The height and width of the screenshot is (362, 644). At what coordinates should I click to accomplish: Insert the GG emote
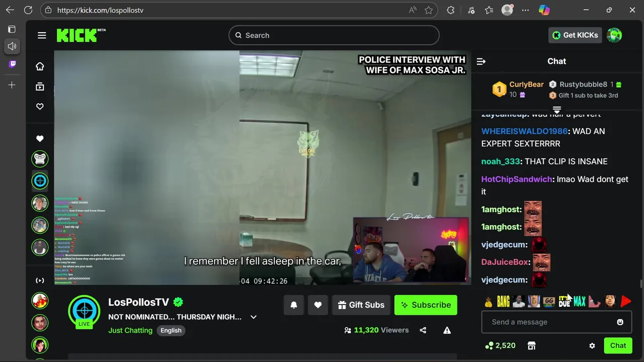point(549,302)
